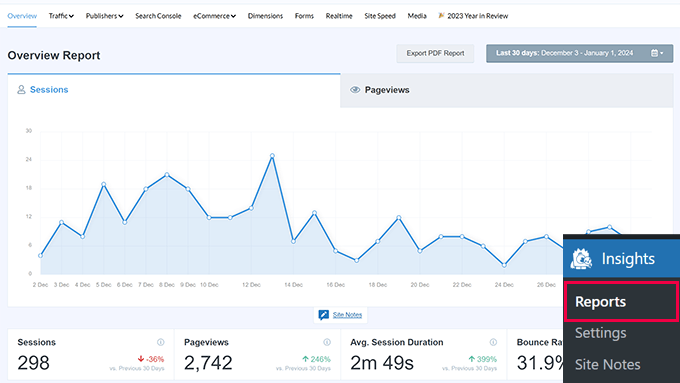The image size is (680, 383).
Task: Click the Export PDF Report button
Action: (435, 53)
